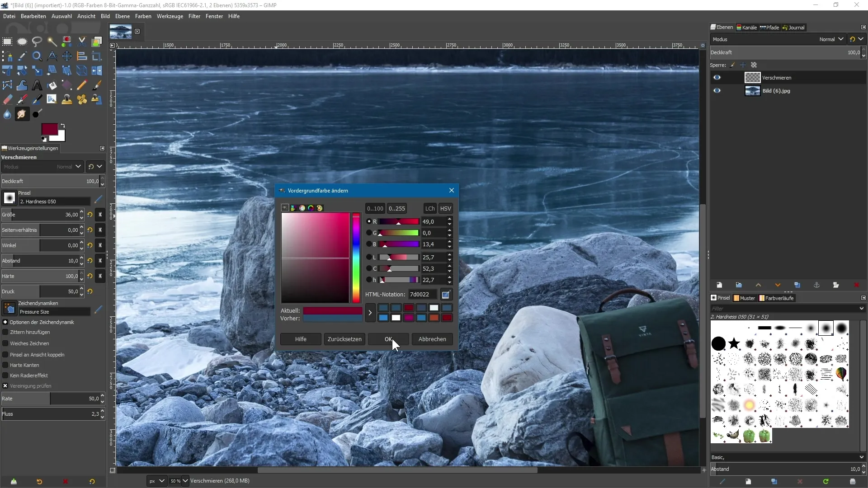Select the Clone stamp tool
Viewport: 868px width, 488px height.
pos(67,100)
